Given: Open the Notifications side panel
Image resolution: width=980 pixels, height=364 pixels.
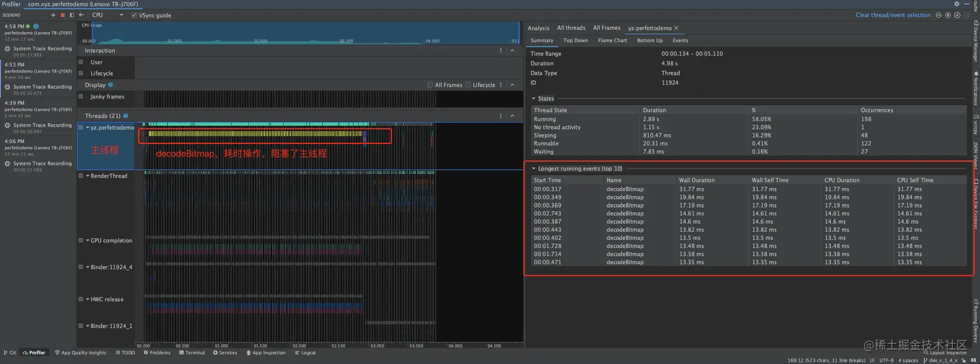Looking at the screenshot, I should coord(975,89).
